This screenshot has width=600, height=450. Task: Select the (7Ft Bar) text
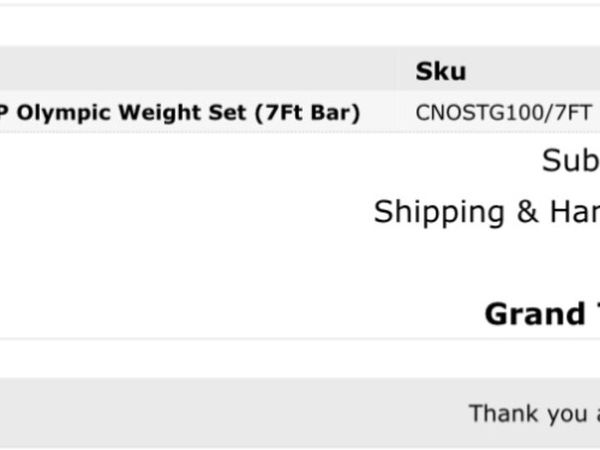click(307, 113)
